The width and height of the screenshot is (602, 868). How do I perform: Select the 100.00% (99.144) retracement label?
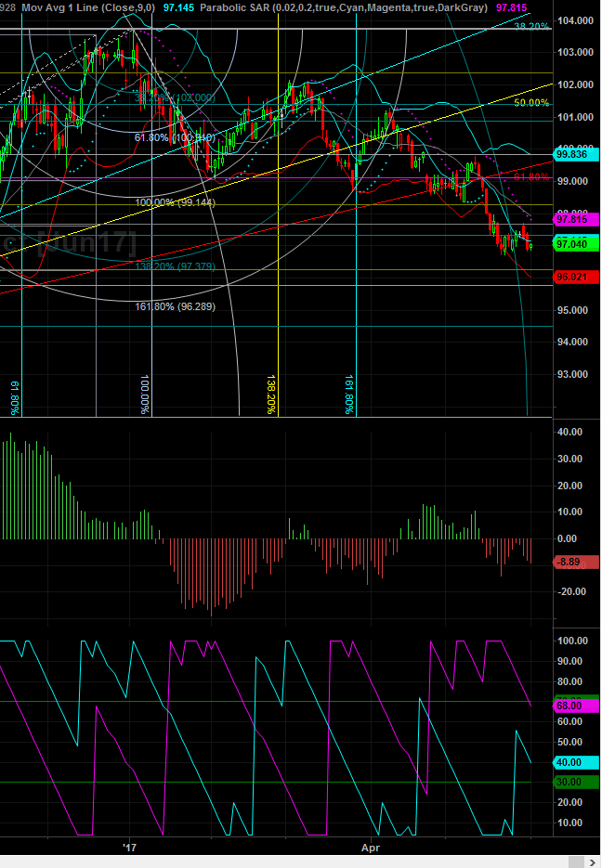(x=175, y=202)
